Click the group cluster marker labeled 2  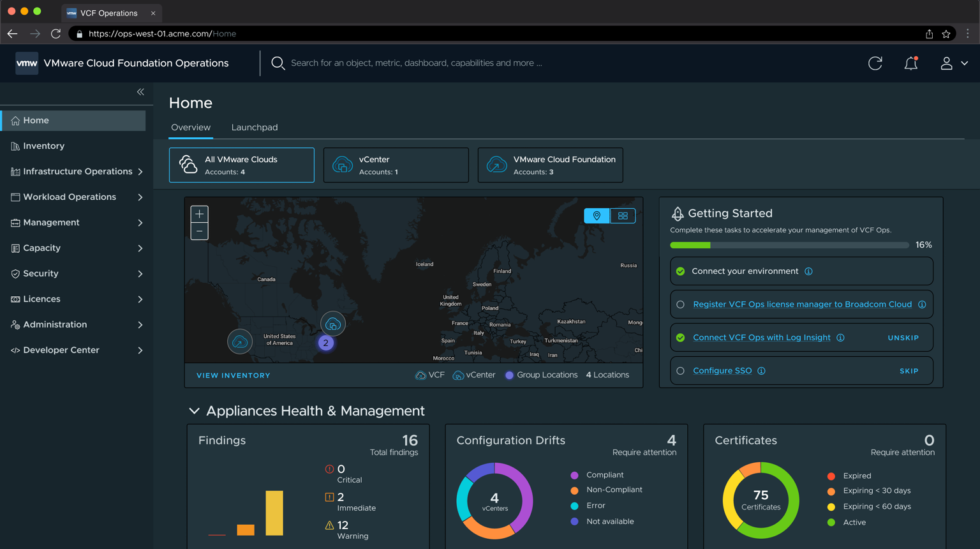point(326,343)
